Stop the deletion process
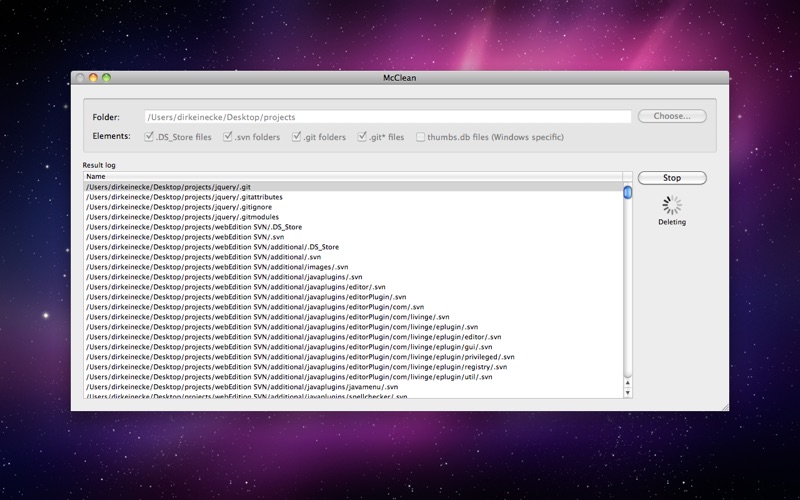This screenshot has width=800, height=500. tap(672, 178)
